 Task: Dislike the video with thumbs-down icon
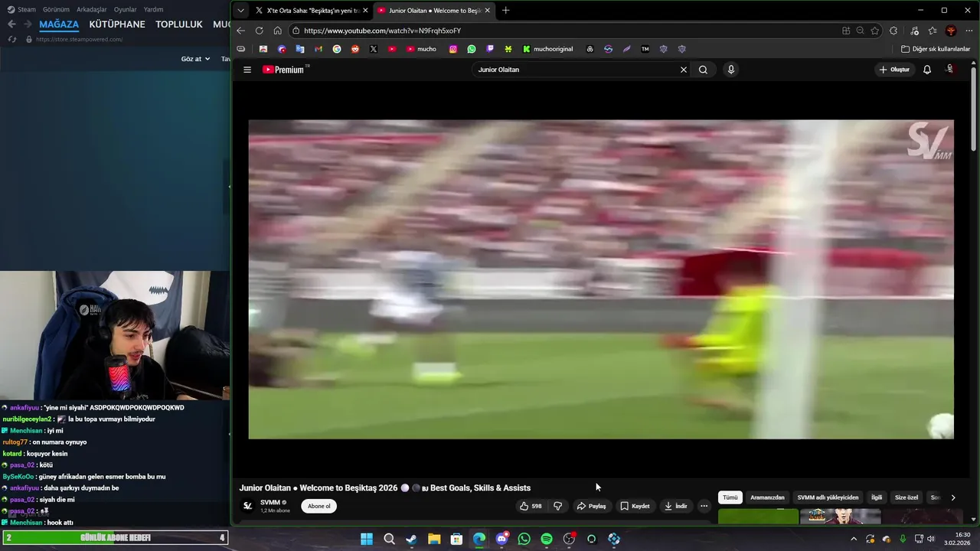point(557,506)
